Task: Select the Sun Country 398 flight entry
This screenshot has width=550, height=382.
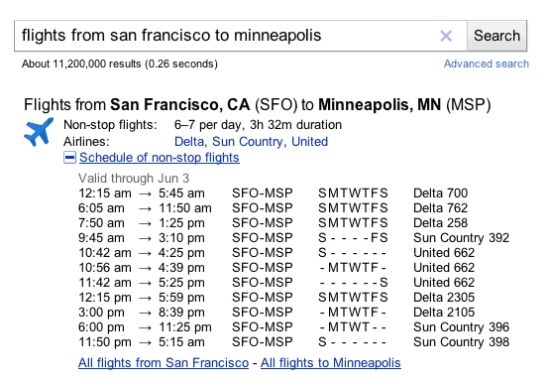Action: (461, 342)
